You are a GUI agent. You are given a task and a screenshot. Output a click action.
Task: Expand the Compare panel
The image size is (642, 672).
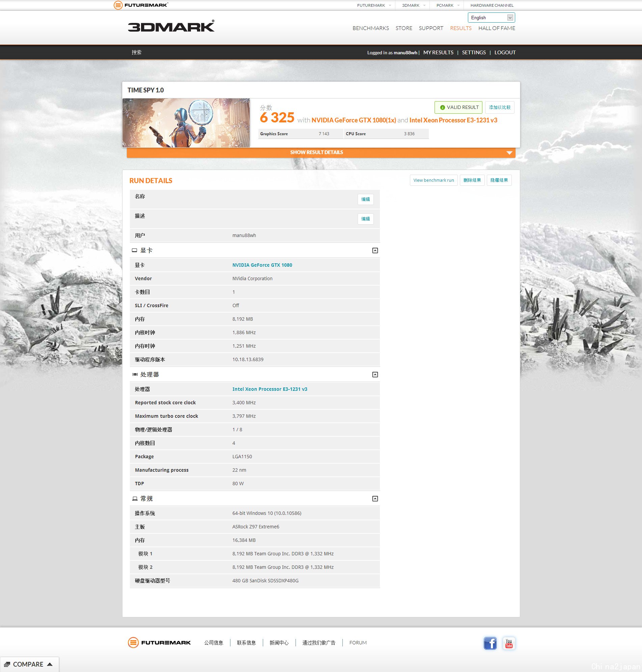tap(29, 664)
